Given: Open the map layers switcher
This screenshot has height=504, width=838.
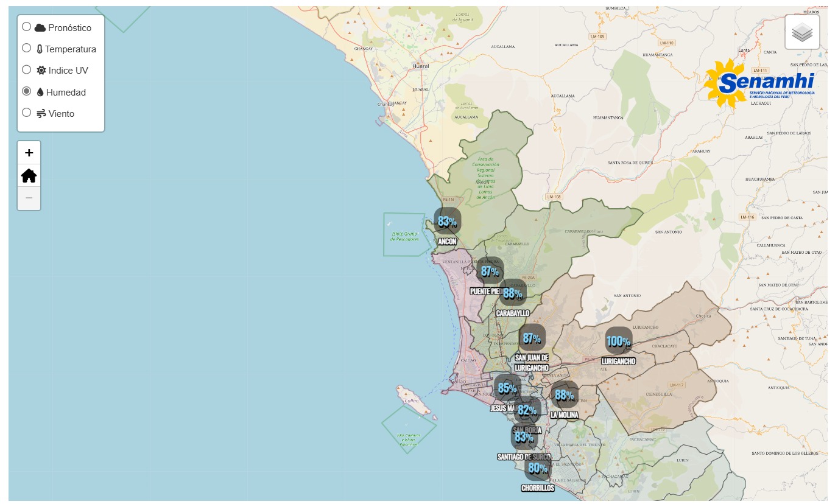Looking at the screenshot, I should pos(802,32).
